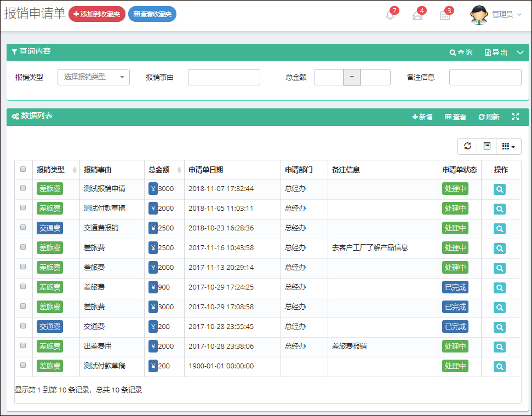Viewport: 532px width, 416px height.
Task: Focus the minimum 总金额 input field
Action: pyautogui.click(x=329, y=77)
